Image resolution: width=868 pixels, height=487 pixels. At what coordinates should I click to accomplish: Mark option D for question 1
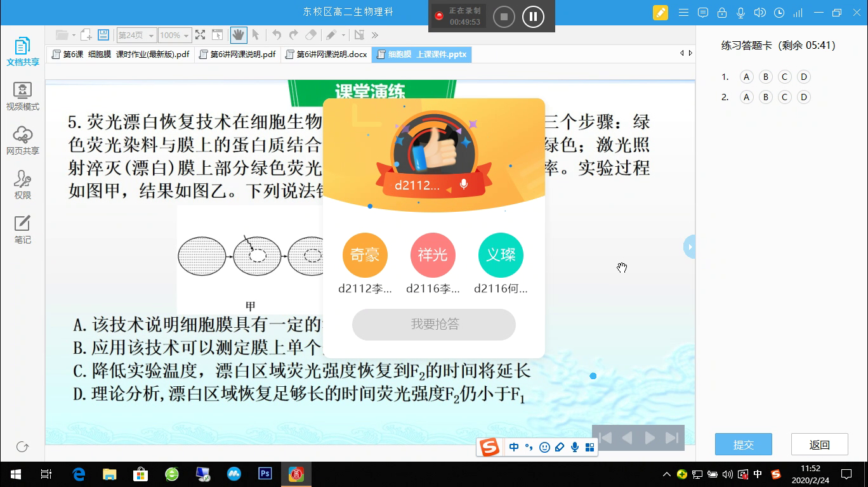tap(804, 77)
